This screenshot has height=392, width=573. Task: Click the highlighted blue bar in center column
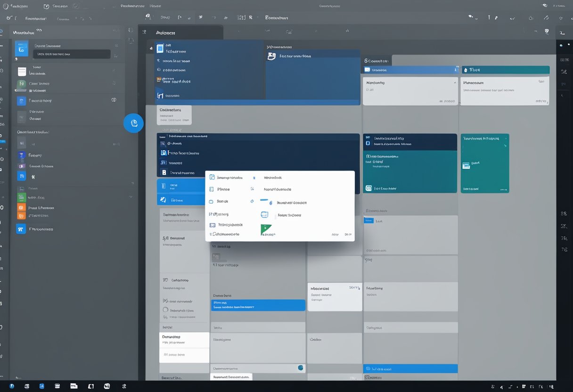258,305
